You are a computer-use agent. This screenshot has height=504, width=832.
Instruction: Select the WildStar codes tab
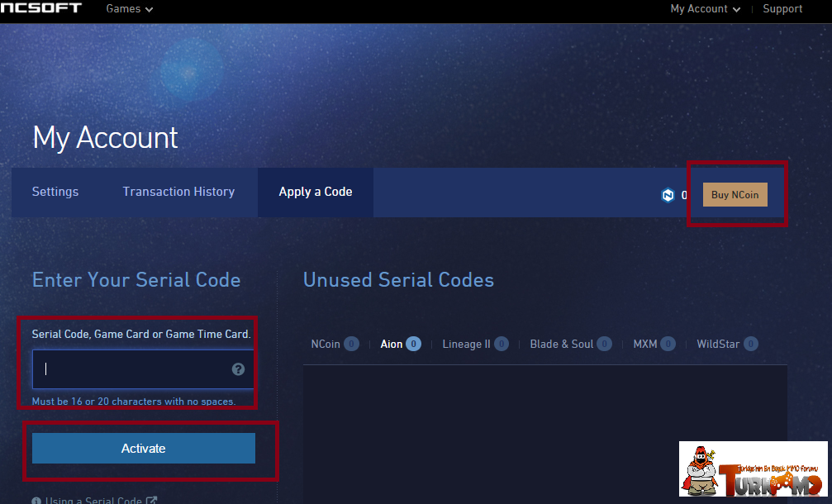(x=727, y=344)
